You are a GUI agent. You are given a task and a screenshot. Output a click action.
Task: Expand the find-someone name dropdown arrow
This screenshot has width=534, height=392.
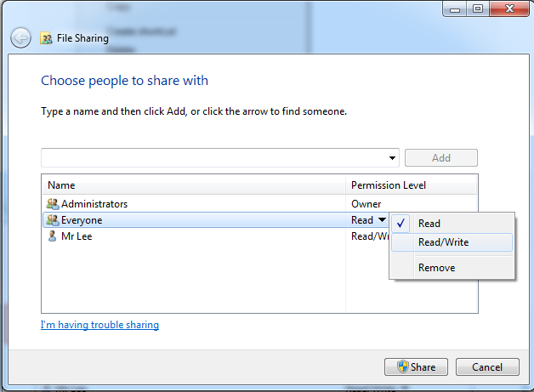click(392, 158)
